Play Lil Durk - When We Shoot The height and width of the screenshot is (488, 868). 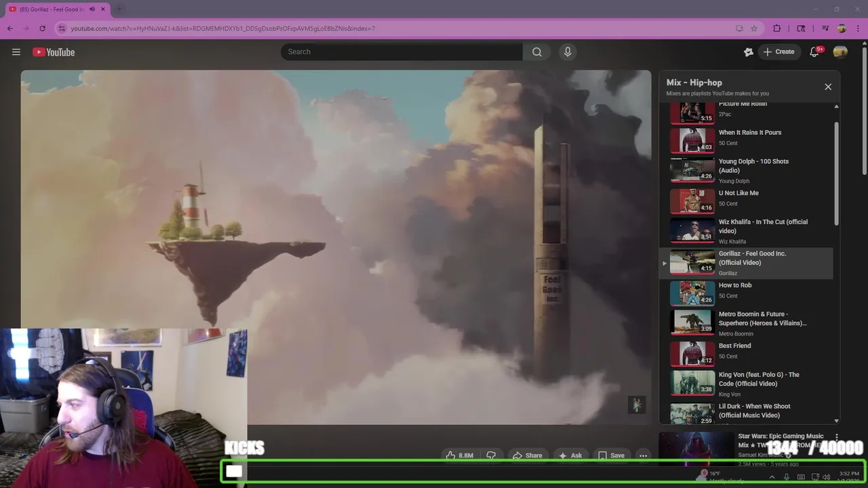point(747,413)
